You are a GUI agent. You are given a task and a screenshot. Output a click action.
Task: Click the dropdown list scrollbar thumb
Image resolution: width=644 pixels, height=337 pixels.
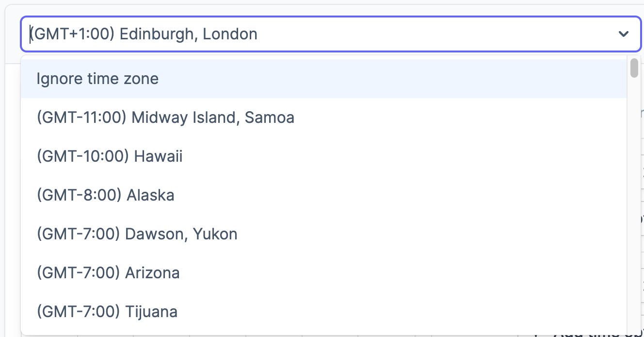(634, 68)
